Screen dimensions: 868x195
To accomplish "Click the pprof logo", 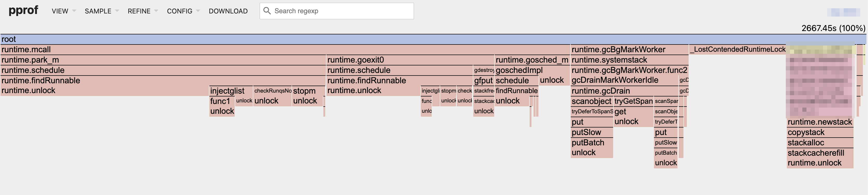I will pyautogui.click(x=23, y=10).
